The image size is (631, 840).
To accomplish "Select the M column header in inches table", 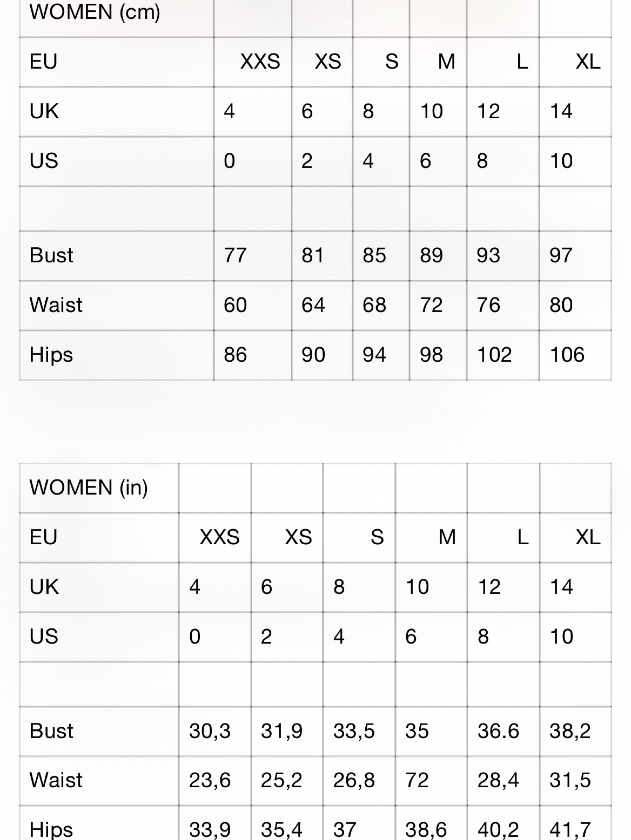I will pyautogui.click(x=447, y=537).
